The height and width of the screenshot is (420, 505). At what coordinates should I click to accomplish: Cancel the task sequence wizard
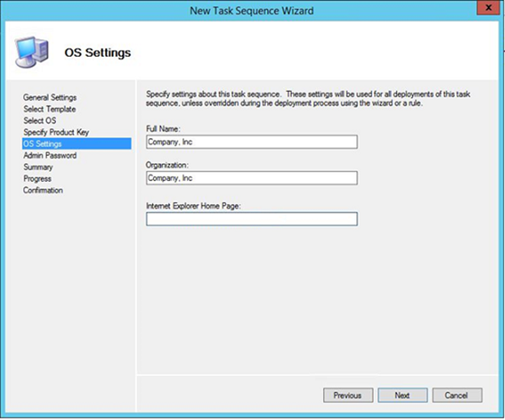pos(456,396)
